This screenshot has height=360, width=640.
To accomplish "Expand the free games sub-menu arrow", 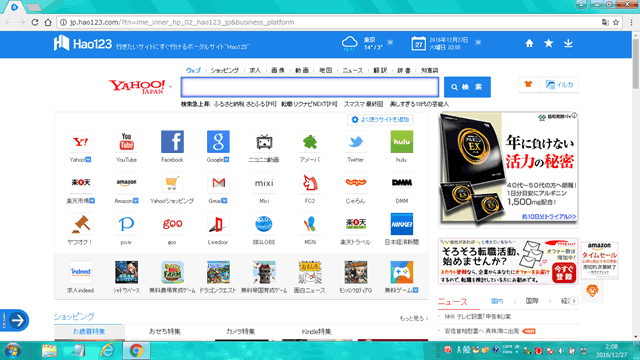I will point(416,290).
